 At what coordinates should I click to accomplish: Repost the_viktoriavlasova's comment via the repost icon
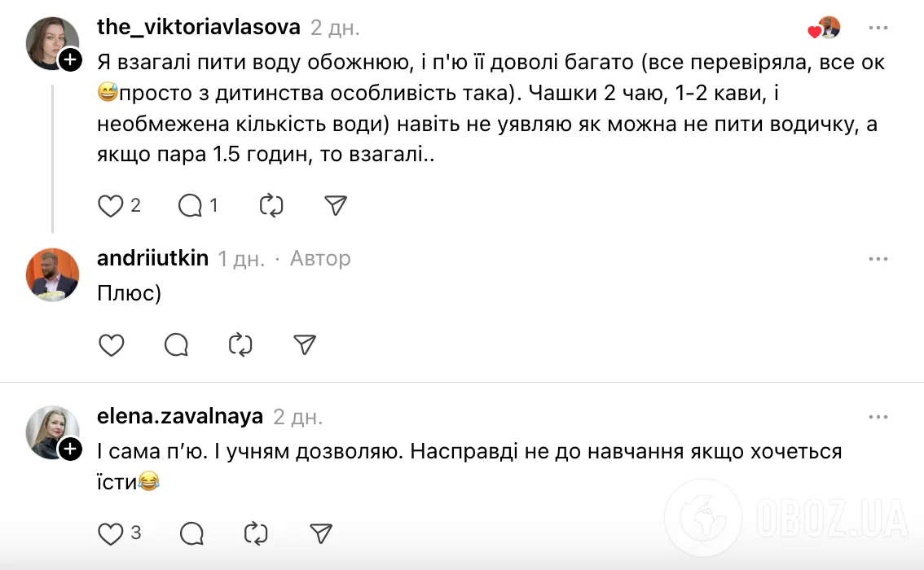coord(271,206)
